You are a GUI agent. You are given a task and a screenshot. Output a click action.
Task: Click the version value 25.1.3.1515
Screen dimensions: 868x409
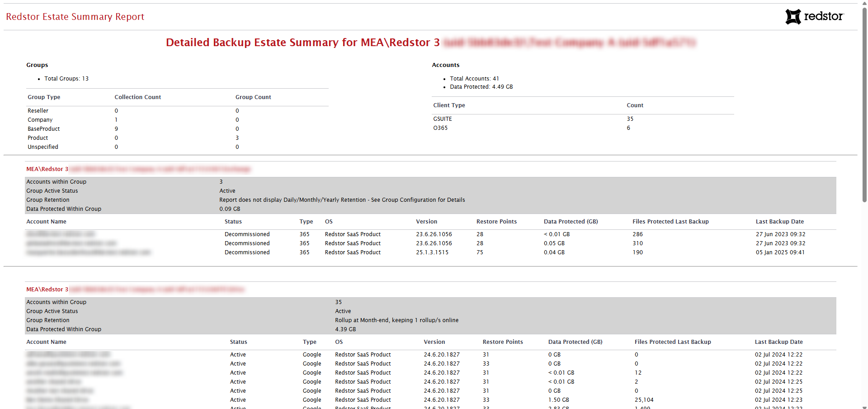coord(432,252)
